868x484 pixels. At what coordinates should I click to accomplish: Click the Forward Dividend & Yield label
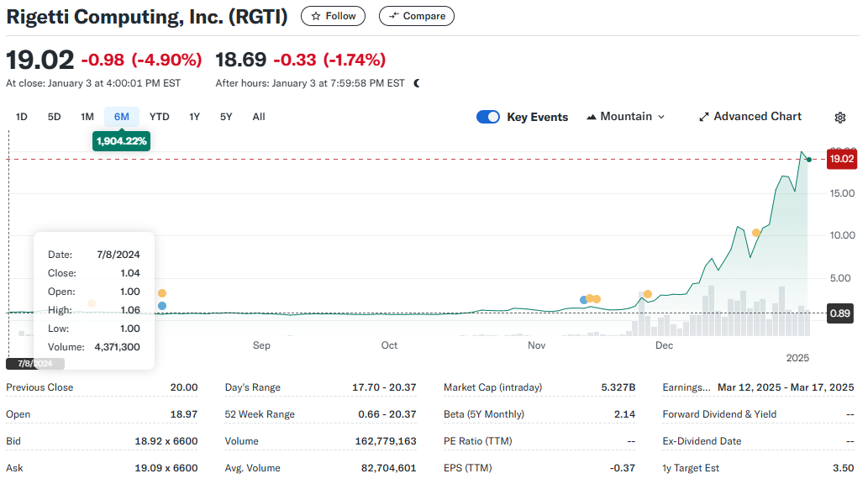point(719,414)
